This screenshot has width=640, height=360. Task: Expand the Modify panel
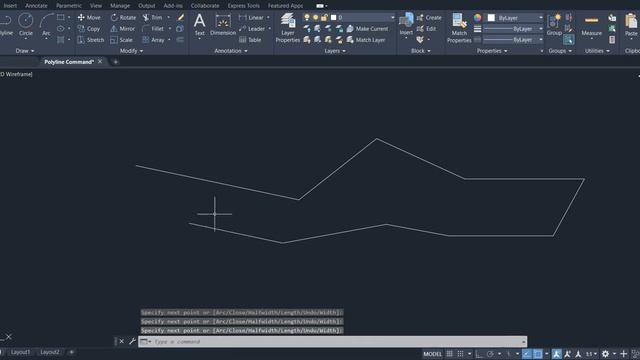(x=131, y=51)
